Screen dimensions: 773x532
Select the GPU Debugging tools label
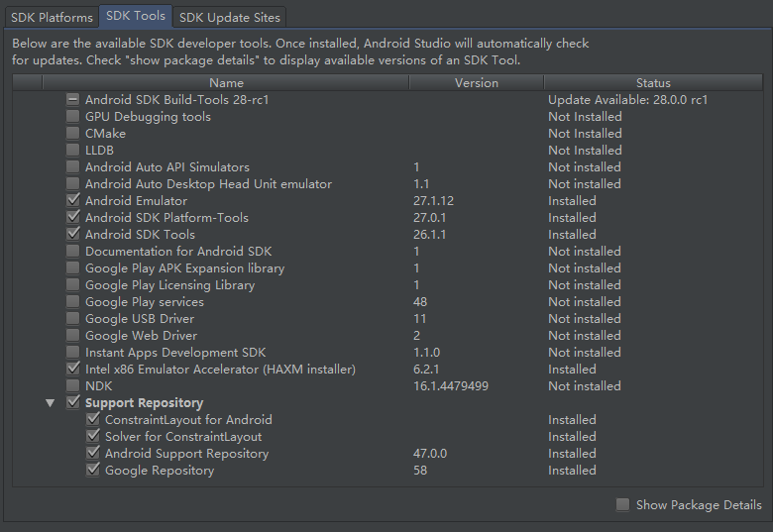click(148, 117)
